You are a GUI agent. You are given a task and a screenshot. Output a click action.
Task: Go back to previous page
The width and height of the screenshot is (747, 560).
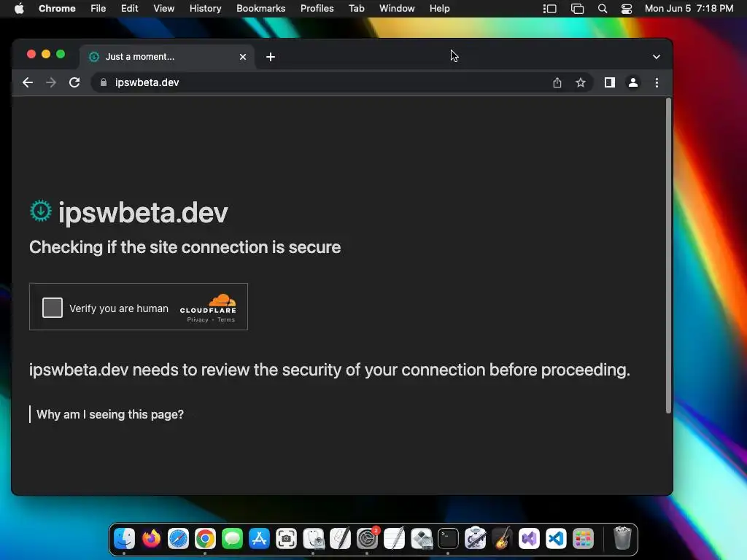(x=28, y=82)
